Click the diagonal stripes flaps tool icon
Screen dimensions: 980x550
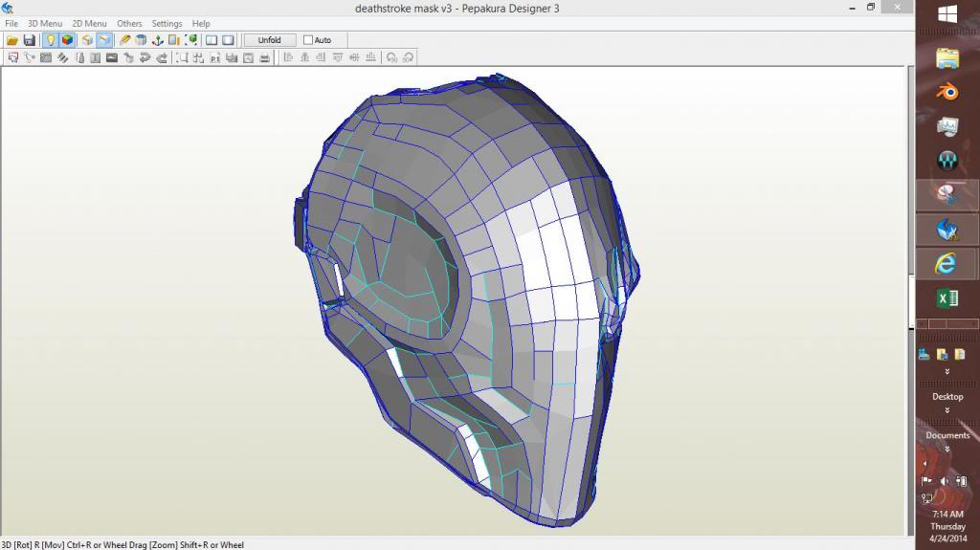pyautogui.click(x=62, y=57)
